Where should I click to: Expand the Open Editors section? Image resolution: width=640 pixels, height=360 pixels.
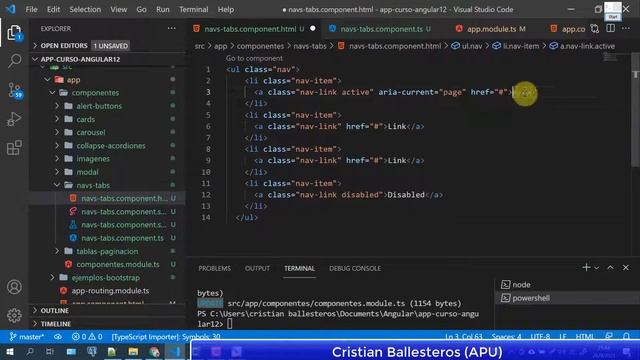click(35, 45)
